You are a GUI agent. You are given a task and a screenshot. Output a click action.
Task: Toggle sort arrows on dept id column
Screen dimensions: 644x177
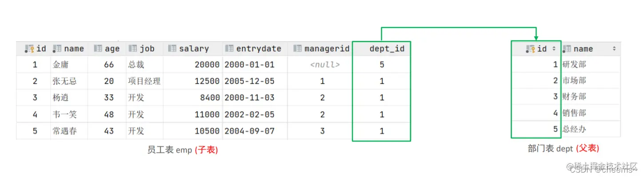554,49
